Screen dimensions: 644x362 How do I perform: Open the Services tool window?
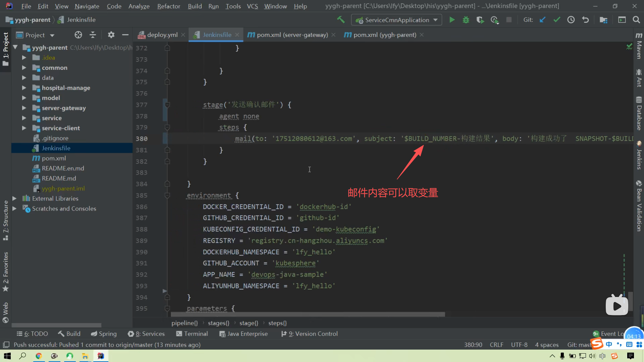(146, 334)
